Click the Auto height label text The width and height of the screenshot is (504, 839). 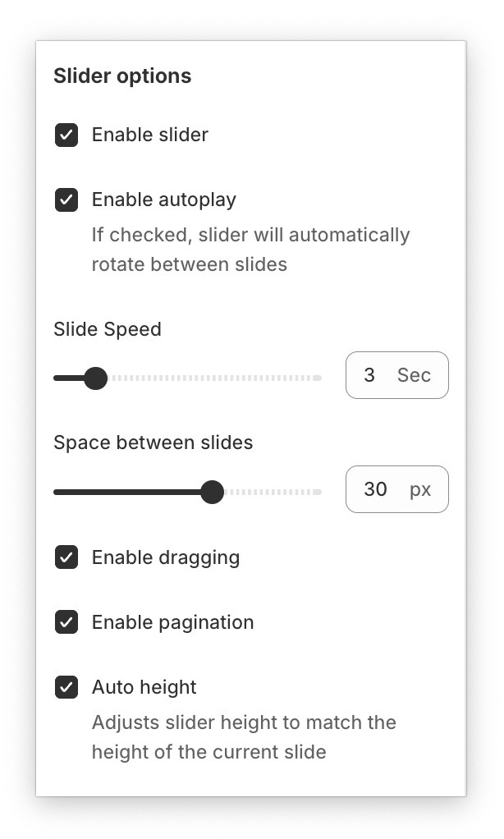(x=144, y=687)
